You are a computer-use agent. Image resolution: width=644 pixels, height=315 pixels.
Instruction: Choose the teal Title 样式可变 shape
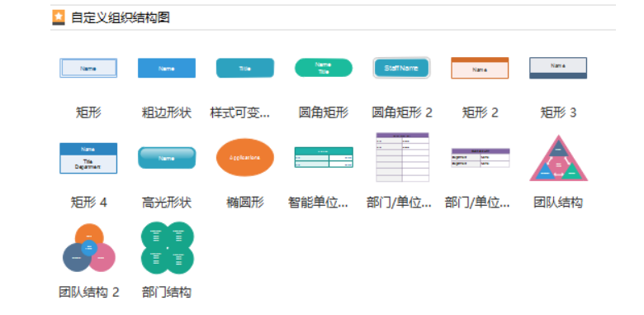pos(244,68)
